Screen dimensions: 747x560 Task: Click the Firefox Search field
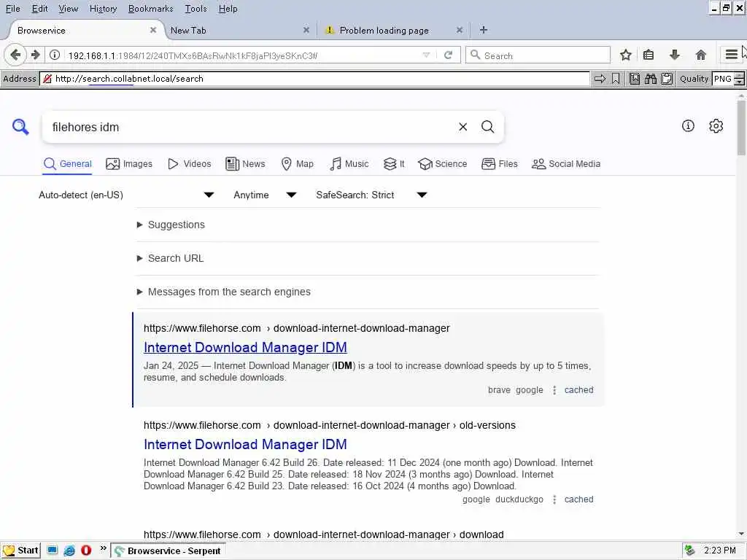click(x=538, y=55)
